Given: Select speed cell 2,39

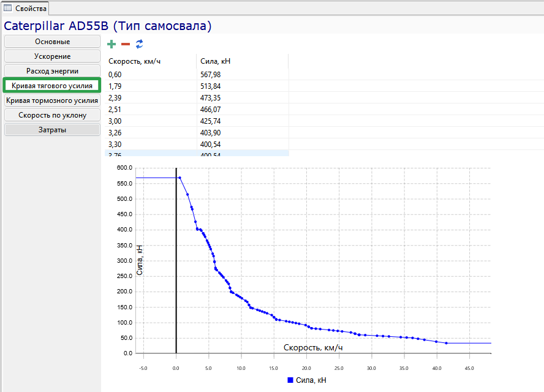Looking at the screenshot, I should 151,98.
